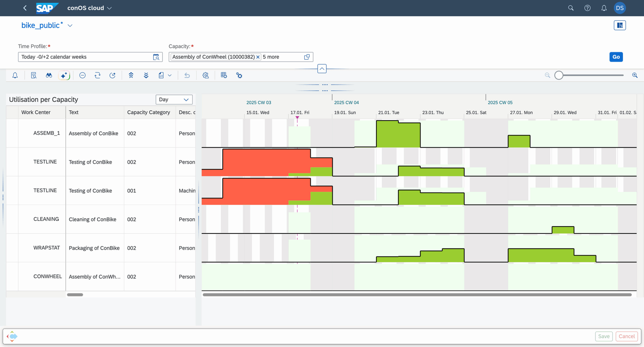This screenshot has width=644, height=347.
Task: Select the scheduled refresh with star icon
Action: (x=112, y=75)
